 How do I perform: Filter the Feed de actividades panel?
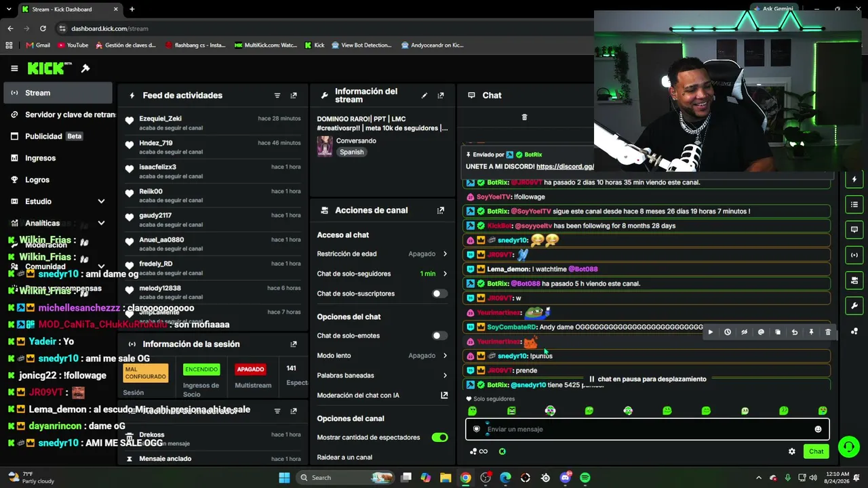[277, 96]
